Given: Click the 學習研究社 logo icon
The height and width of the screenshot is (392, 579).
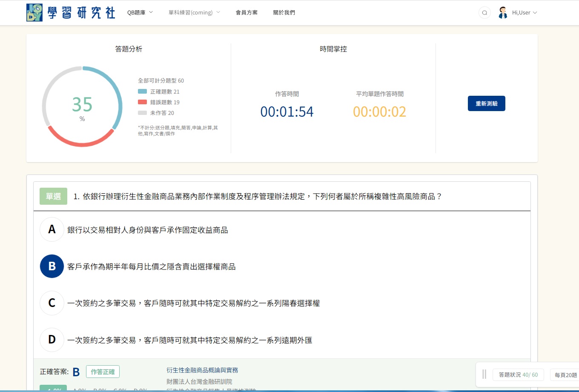Looking at the screenshot, I should [x=34, y=13].
